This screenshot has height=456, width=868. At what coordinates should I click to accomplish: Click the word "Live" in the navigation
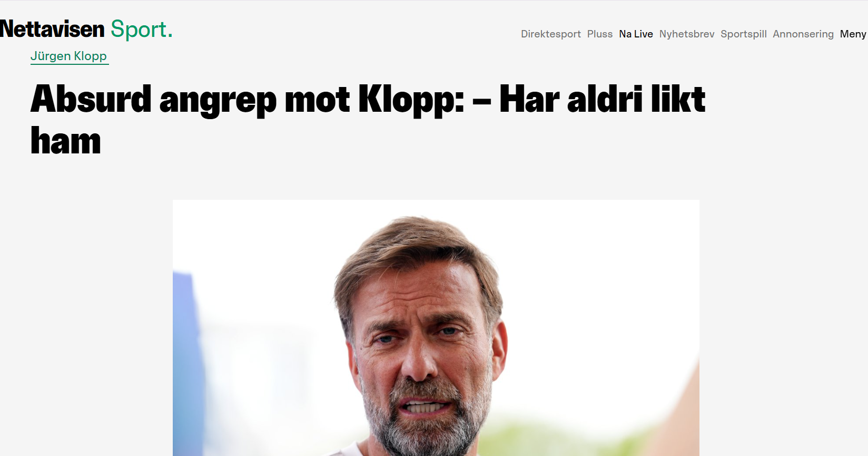pos(644,34)
